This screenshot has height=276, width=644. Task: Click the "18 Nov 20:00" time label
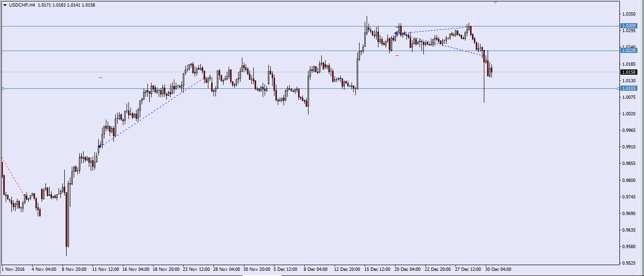166,269
